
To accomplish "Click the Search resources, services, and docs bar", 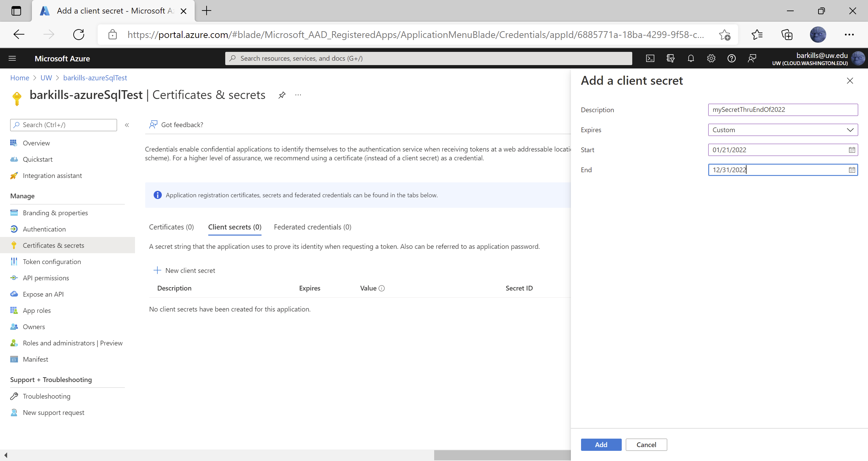I will (x=428, y=58).
